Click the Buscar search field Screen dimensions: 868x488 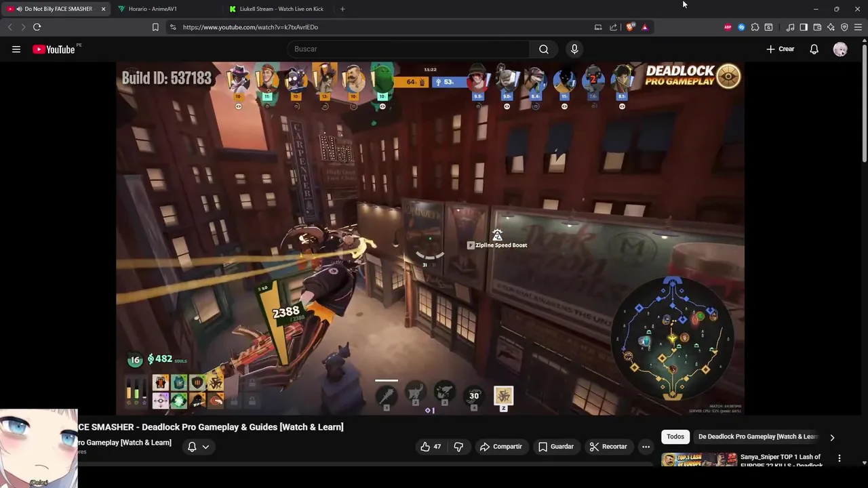click(x=408, y=49)
